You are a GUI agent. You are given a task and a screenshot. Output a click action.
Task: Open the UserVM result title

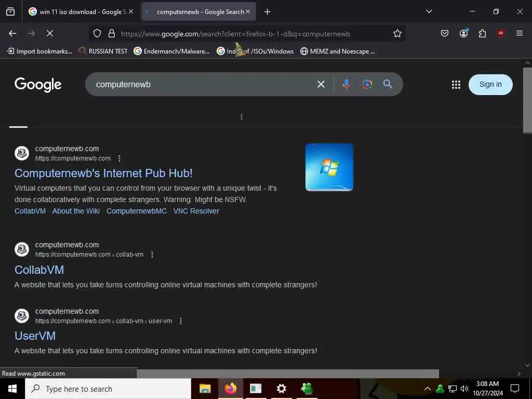tap(35, 336)
